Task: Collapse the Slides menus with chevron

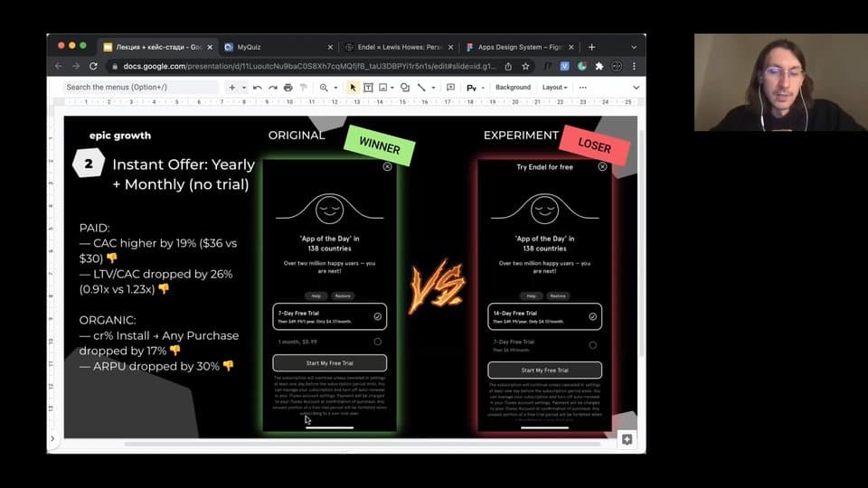Action: 636,88
